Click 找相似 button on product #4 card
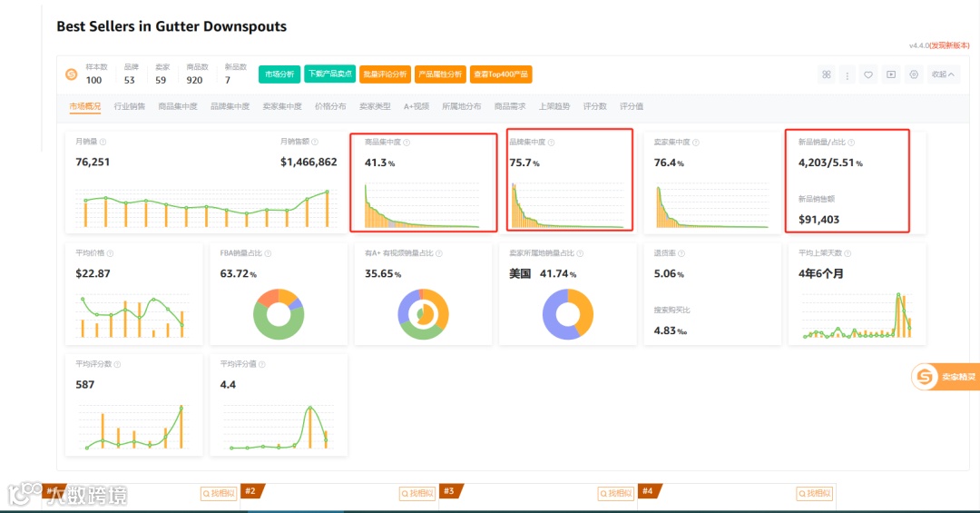Viewport: 980px width, 513px height. coord(815,493)
